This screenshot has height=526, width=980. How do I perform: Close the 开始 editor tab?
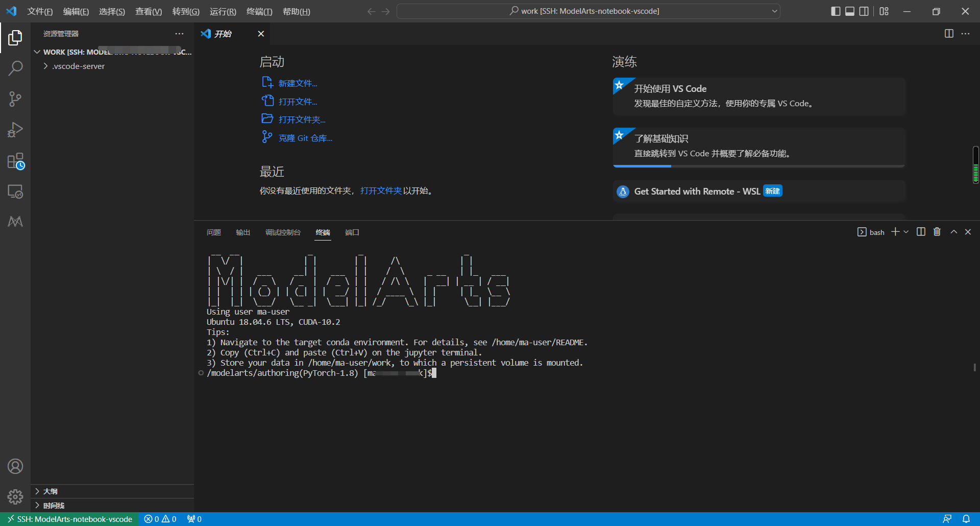(x=261, y=34)
